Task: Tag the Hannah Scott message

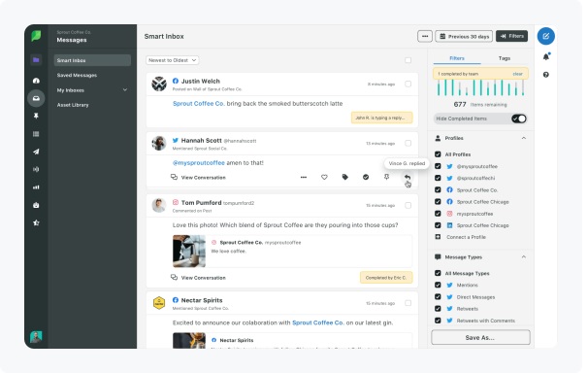Action: 345,177
